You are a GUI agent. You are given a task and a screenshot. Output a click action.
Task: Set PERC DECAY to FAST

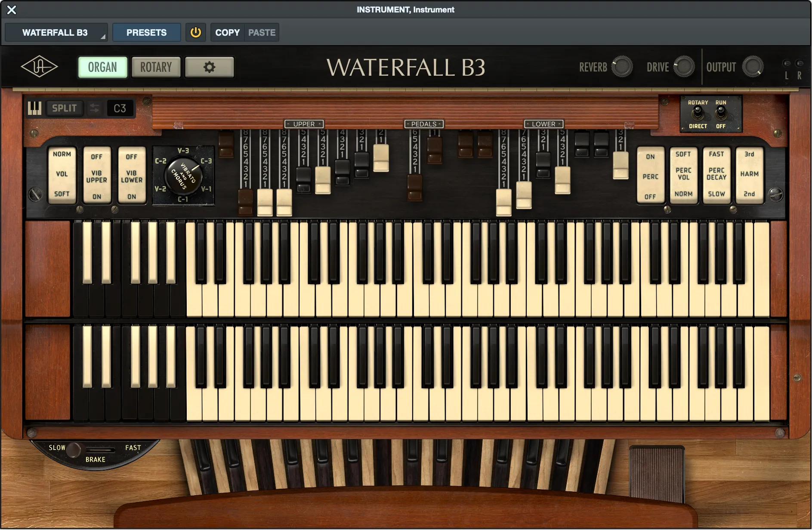[716, 154]
